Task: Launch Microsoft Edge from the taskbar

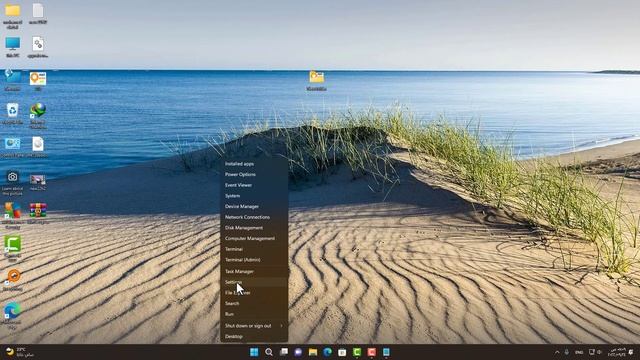Action: [327, 352]
